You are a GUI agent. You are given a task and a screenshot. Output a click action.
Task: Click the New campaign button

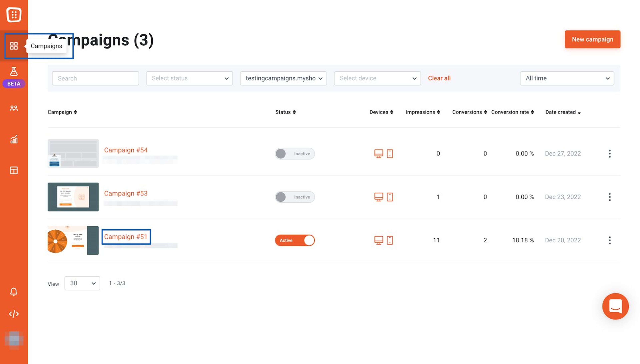pos(592,39)
